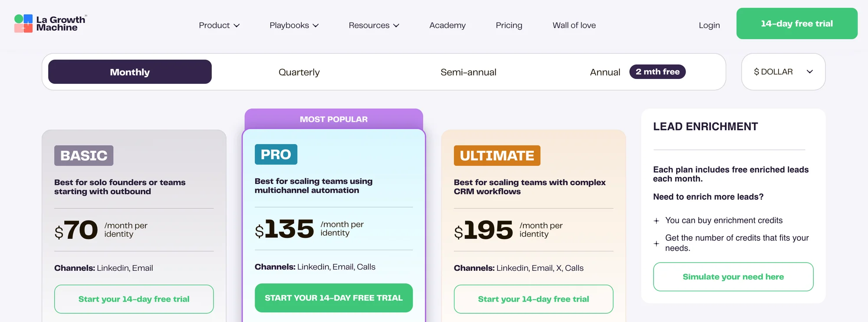
Task: Expand the Product menu
Action: point(219,25)
